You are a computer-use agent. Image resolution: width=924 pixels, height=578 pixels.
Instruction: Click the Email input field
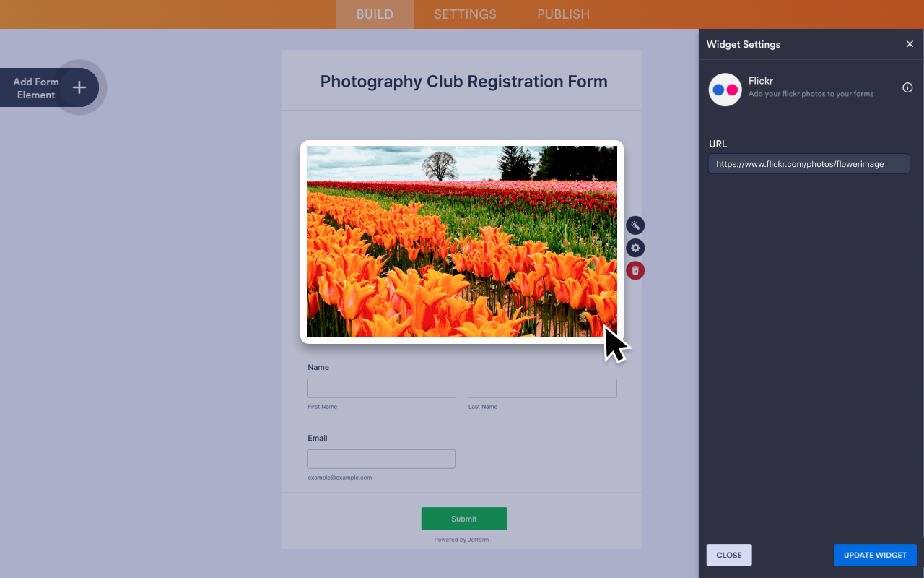[381, 459]
